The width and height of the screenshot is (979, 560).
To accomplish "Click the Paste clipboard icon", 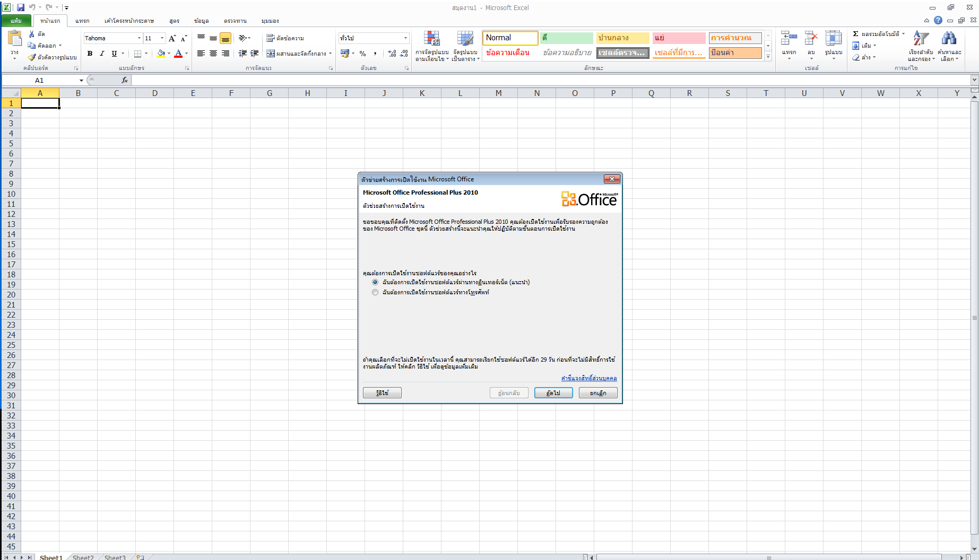I will pos(15,39).
